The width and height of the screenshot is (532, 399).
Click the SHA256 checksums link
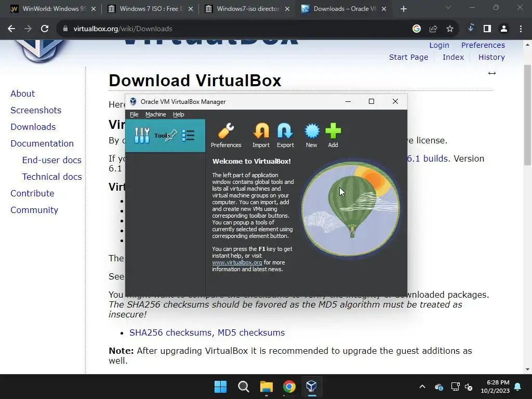click(170, 332)
